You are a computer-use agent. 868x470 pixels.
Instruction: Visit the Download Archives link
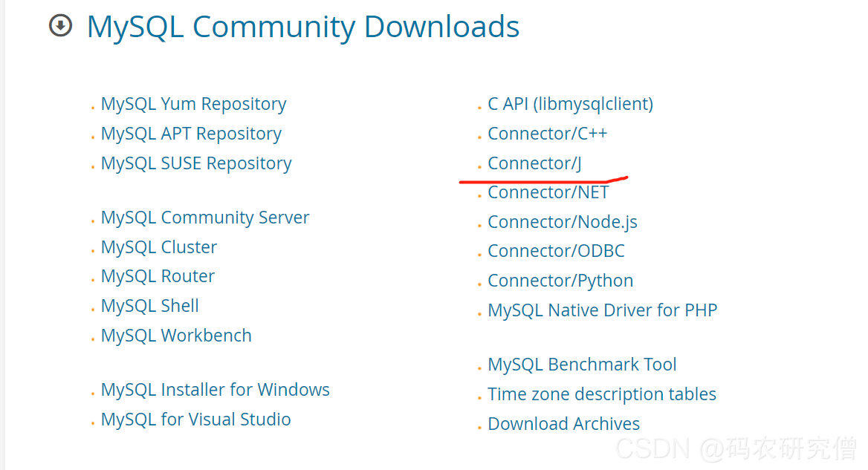click(x=563, y=424)
